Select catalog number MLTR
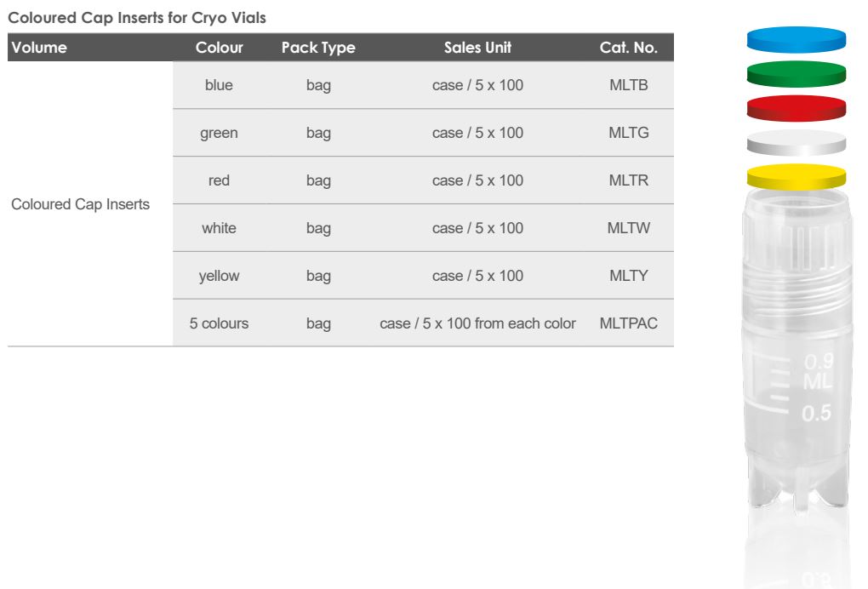This screenshot has height=589, width=868. (628, 180)
